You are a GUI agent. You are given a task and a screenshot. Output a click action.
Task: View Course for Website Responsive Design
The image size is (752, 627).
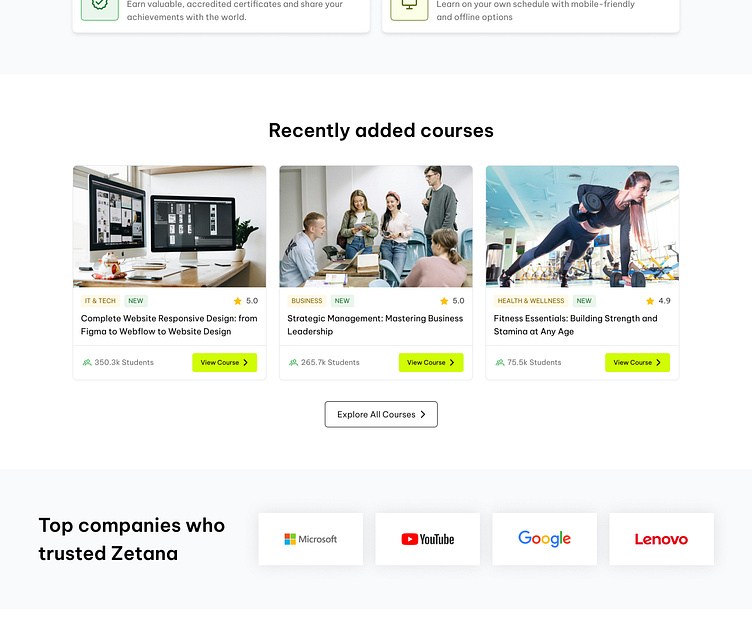pyautogui.click(x=224, y=363)
